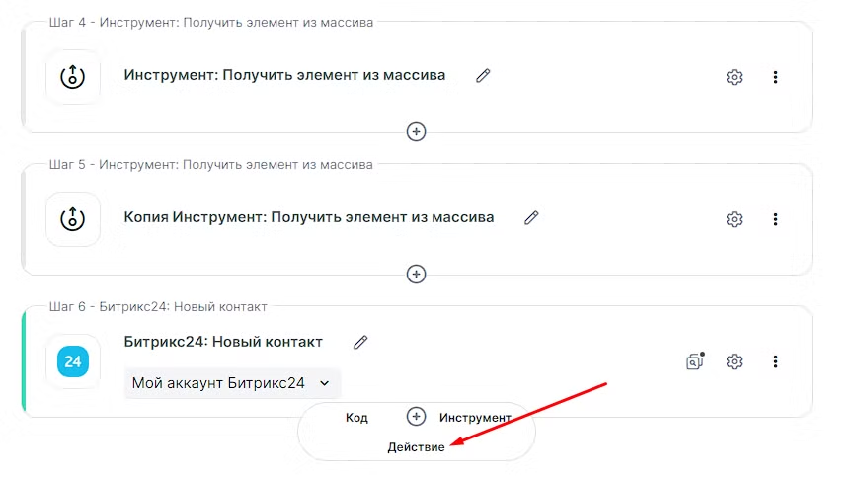The height and width of the screenshot is (477, 868).
Task: Open three-dot menu for step 4
Action: pyautogui.click(x=775, y=77)
